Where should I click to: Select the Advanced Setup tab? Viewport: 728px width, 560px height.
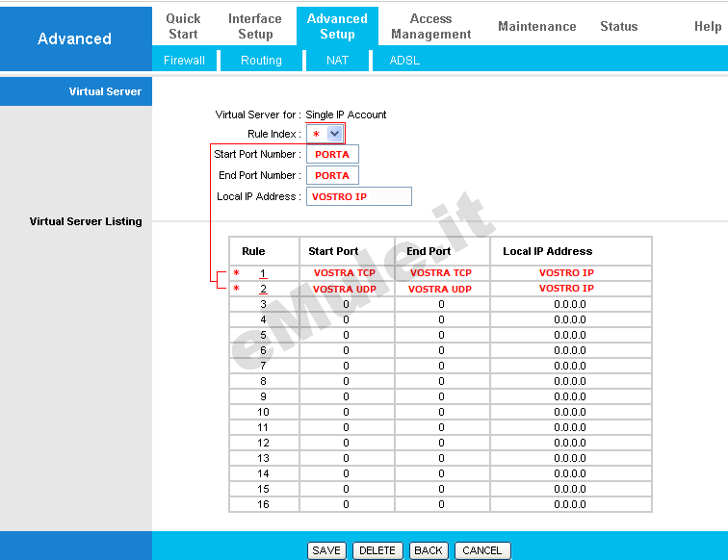(x=337, y=26)
